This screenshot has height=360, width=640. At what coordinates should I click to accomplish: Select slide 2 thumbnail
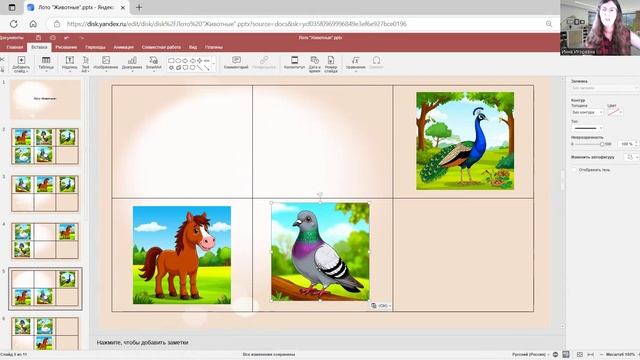(x=45, y=146)
